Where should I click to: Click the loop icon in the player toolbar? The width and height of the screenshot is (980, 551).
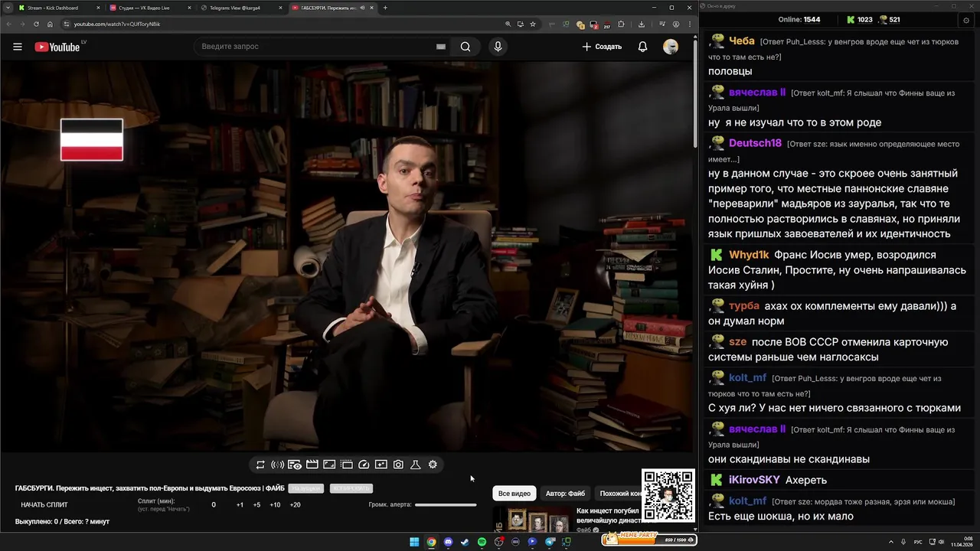260,465
